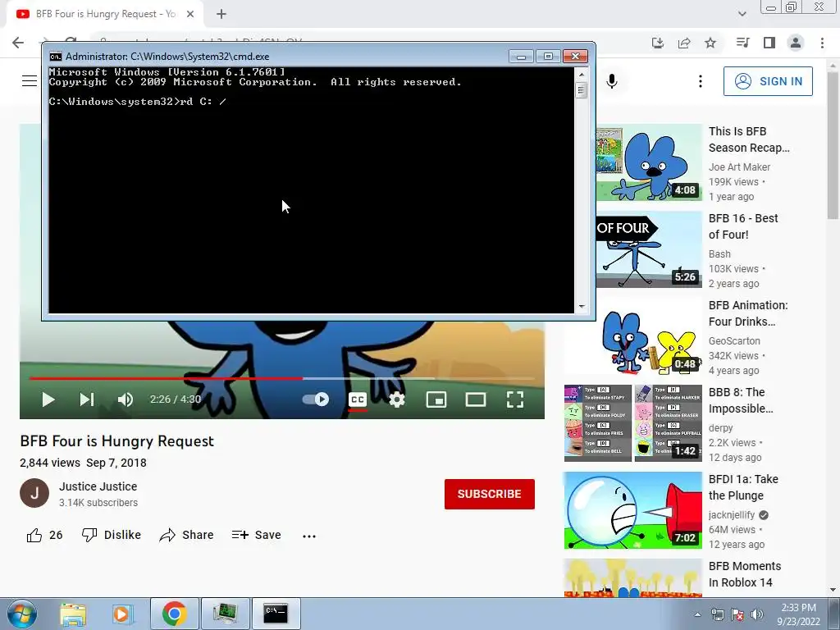Close the BFB Four is Hungry tab
The image size is (840, 630).
[190, 14]
